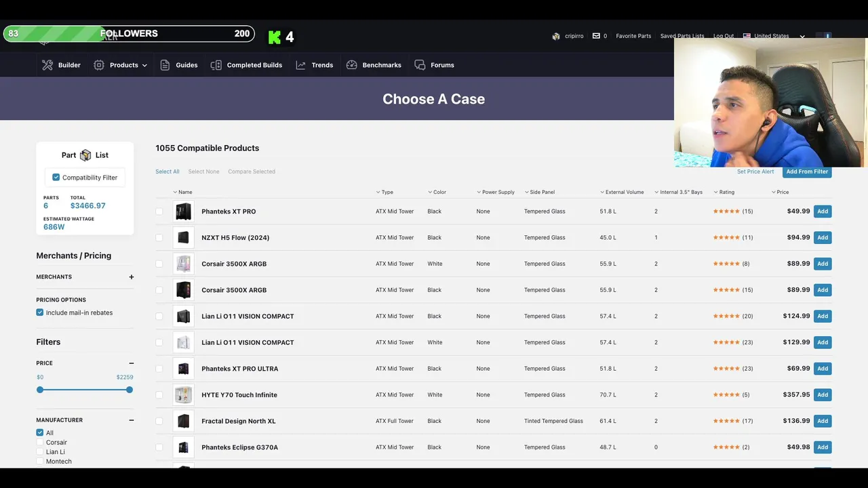868x488 pixels.
Task: Check the Corsair manufacturer filter
Action: pyautogui.click(x=40, y=442)
